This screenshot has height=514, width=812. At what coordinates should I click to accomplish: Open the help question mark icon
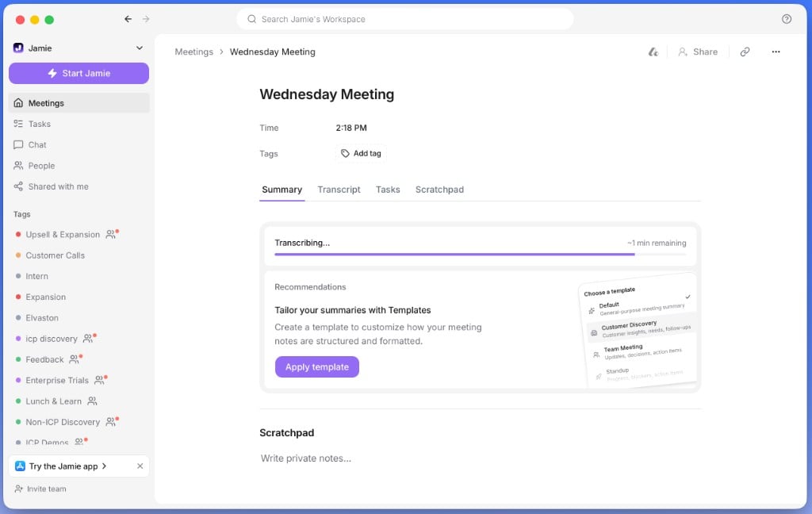point(786,19)
